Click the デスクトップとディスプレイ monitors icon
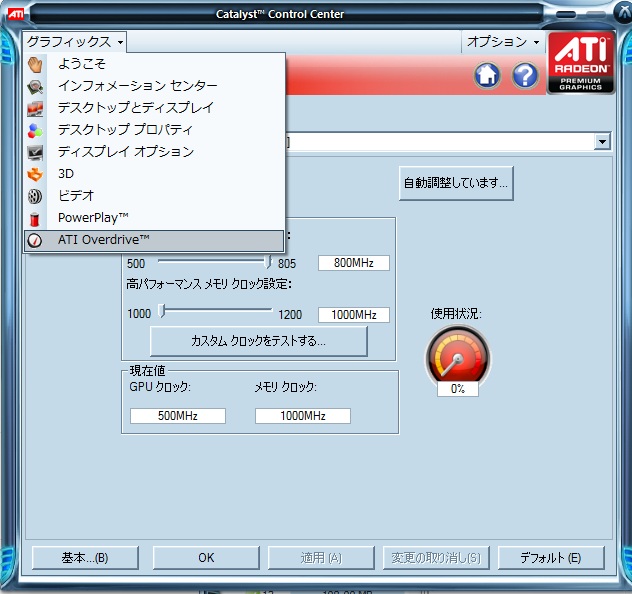The image size is (632, 594). click(35, 108)
